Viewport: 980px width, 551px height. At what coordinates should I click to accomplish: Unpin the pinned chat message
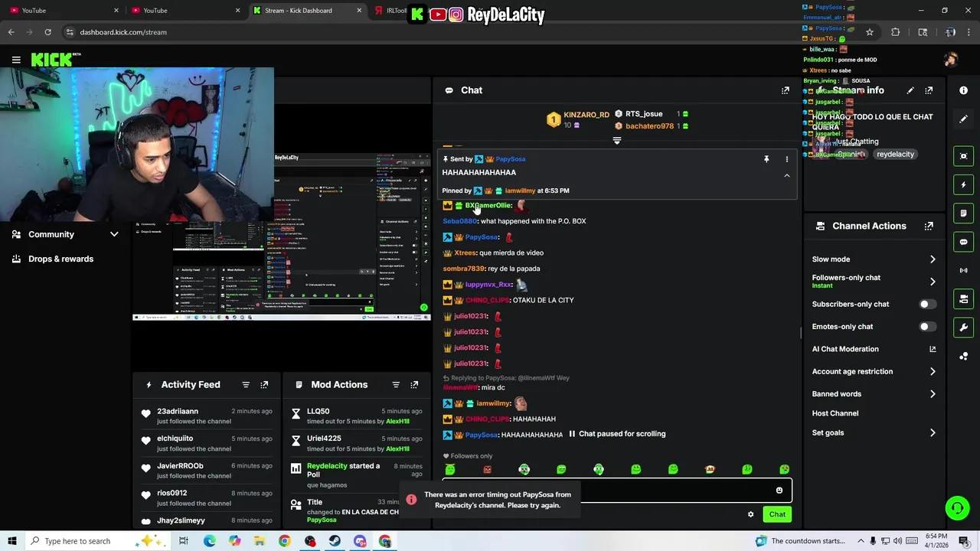766,159
